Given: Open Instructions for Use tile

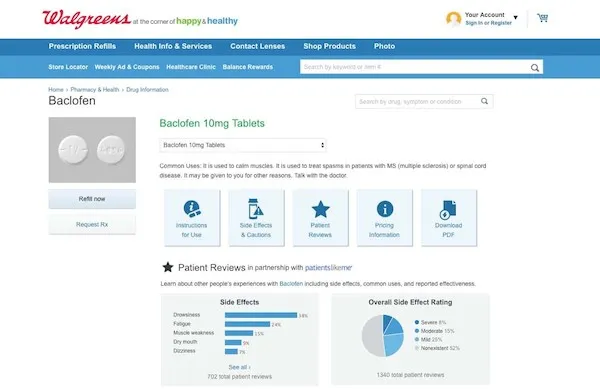Looking at the screenshot, I should click(192, 218).
